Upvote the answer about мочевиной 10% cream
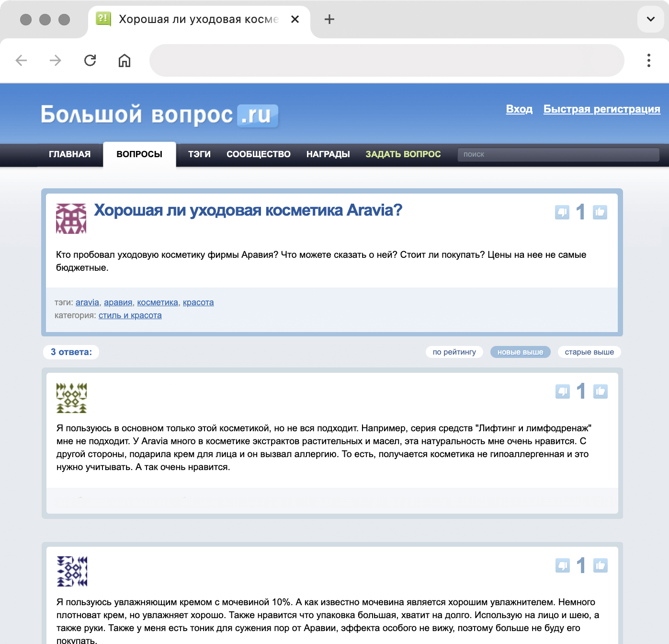This screenshot has height=644, width=669. pyautogui.click(x=601, y=565)
